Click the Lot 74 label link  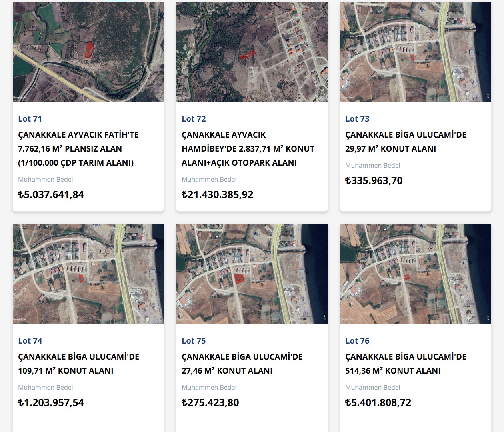pyautogui.click(x=30, y=341)
